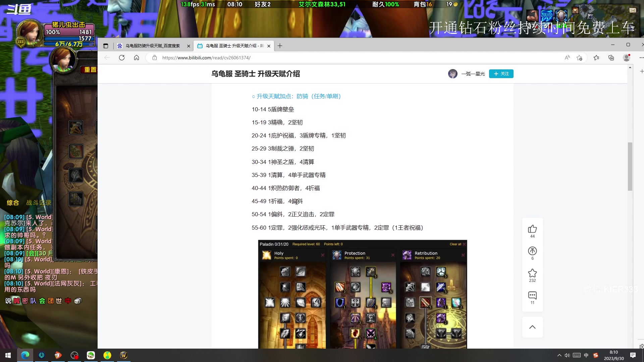644x362 pixels.
Task: Click the 关注 follow button
Action: pos(501,74)
